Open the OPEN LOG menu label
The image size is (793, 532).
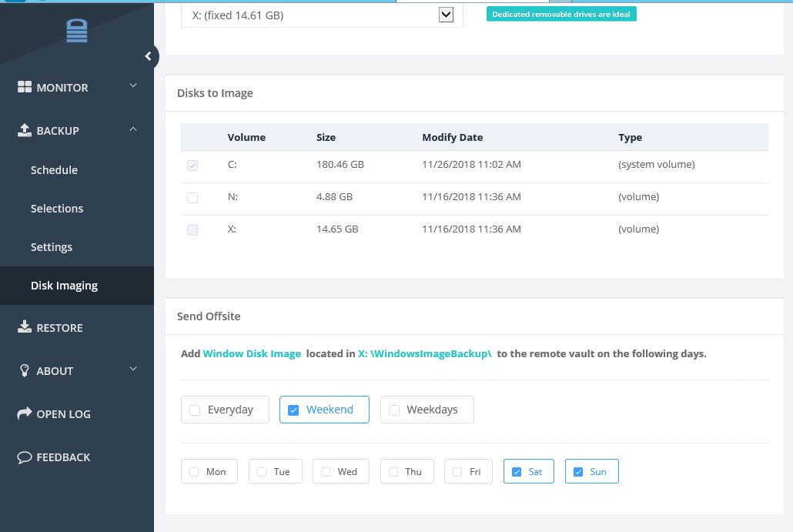[x=63, y=414]
